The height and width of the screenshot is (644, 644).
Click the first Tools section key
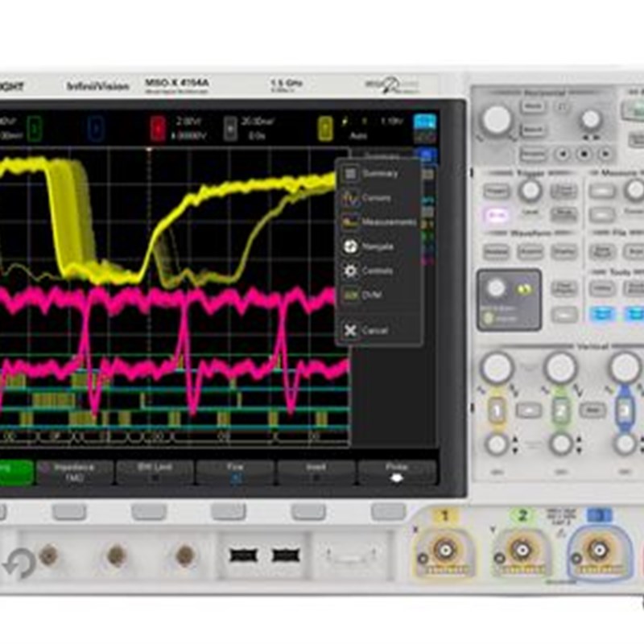(602, 288)
